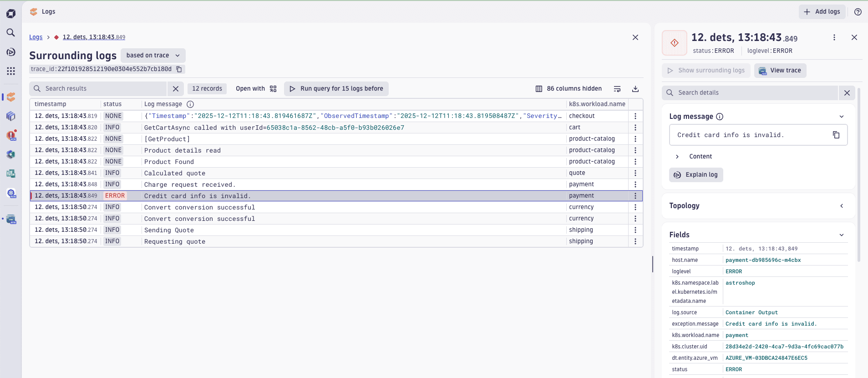The image size is (868, 378).
Task: Expand the Content section
Action: pyautogui.click(x=677, y=157)
